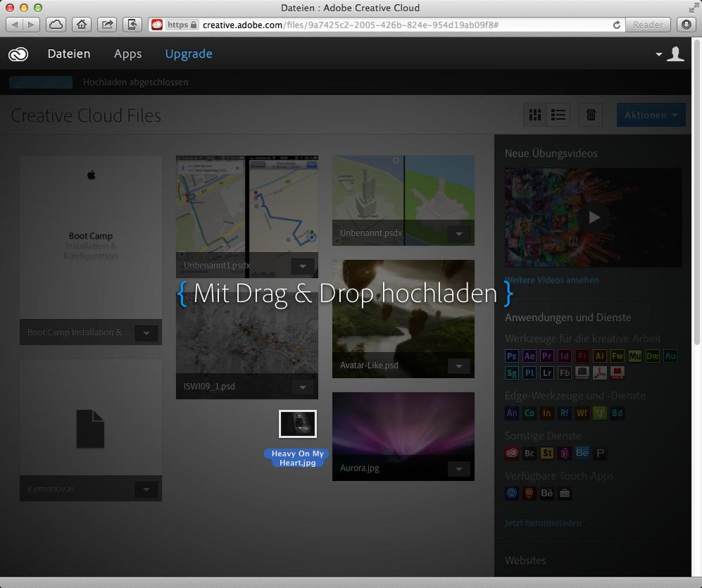
Task: Click the Safari iCloud tabs button
Action: [56, 25]
